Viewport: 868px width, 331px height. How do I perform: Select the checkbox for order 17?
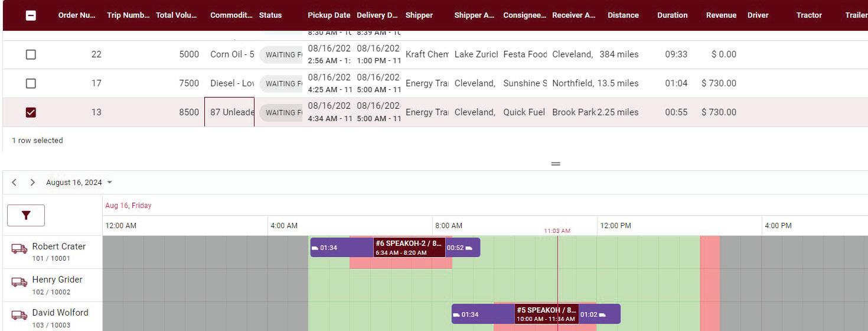point(31,83)
